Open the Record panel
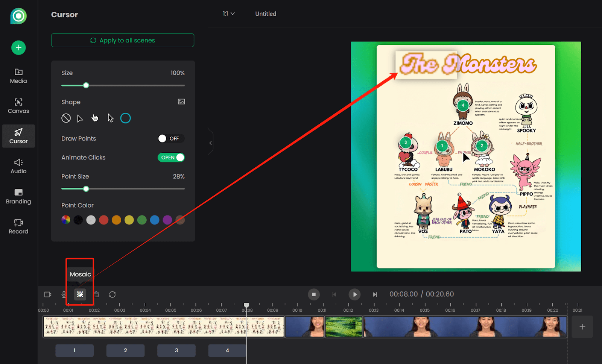The image size is (602, 364). pyautogui.click(x=18, y=226)
